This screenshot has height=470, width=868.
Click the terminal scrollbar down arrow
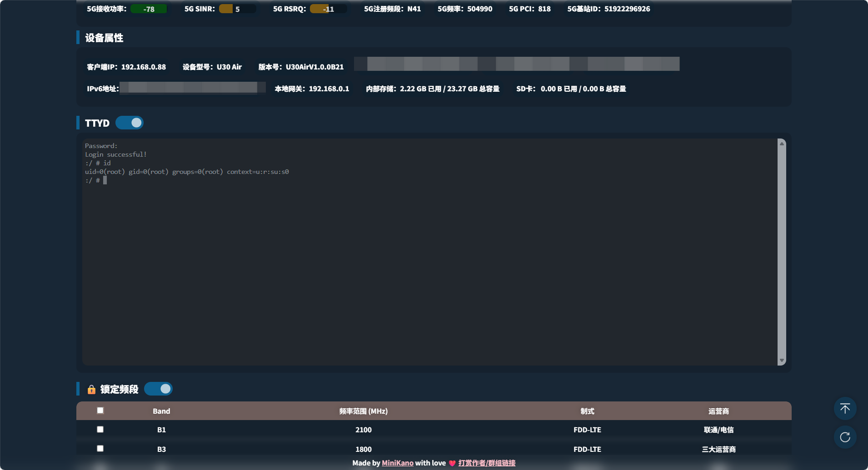(x=782, y=361)
